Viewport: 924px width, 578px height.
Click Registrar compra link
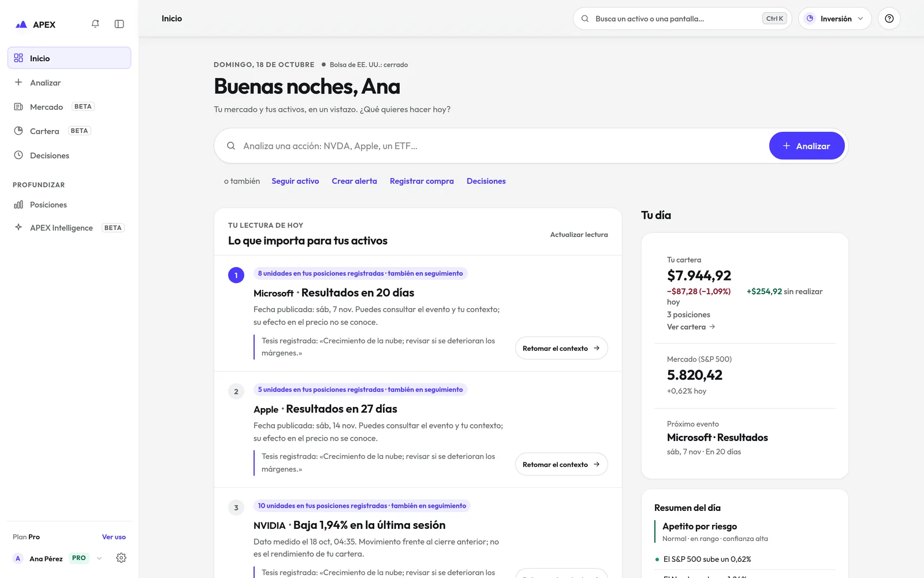(422, 181)
